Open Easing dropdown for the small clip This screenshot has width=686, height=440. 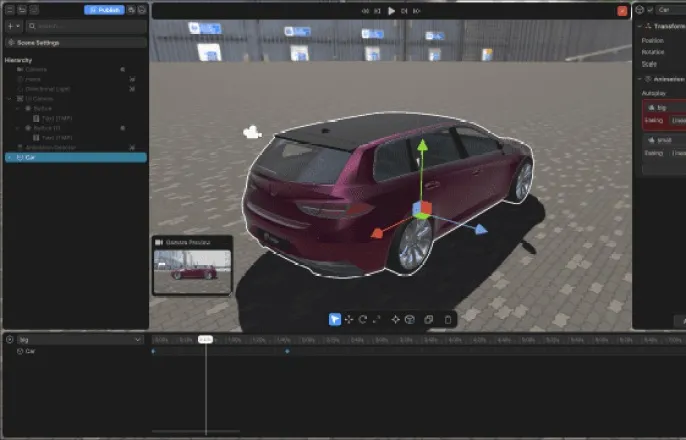point(679,153)
